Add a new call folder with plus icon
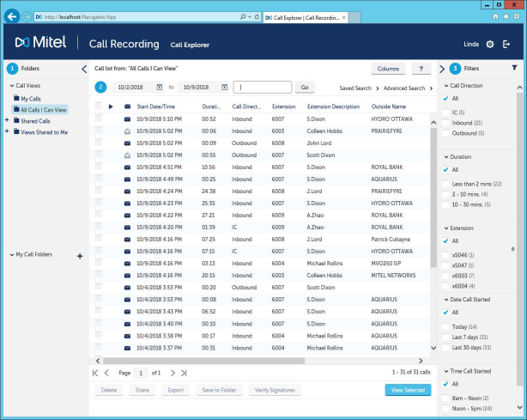 point(80,256)
